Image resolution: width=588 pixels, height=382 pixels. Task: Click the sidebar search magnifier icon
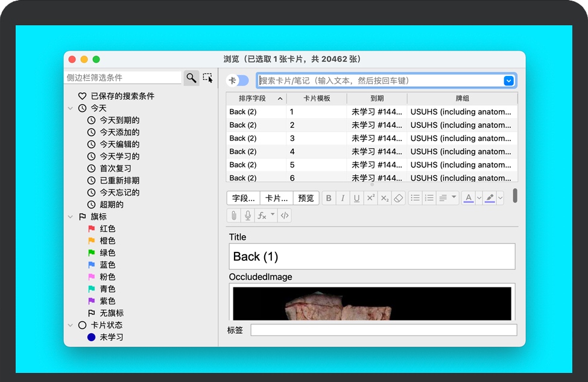[191, 78]
